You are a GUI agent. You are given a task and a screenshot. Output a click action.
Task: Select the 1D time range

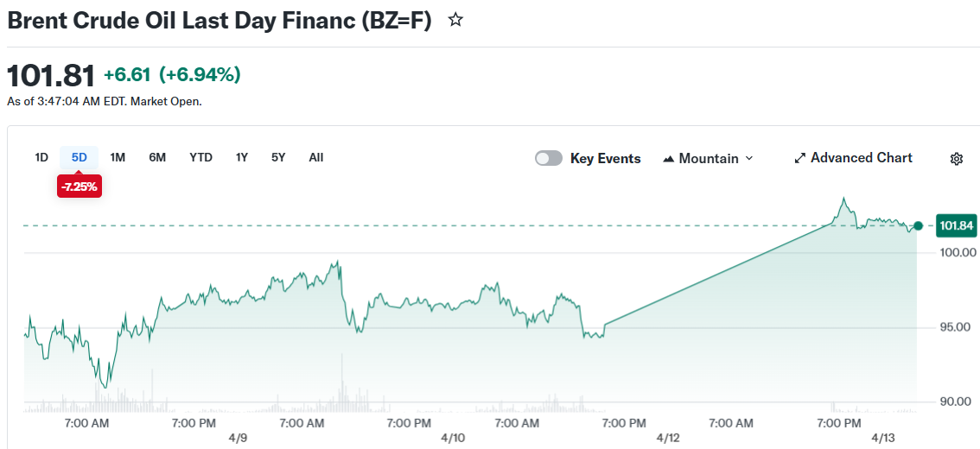(41, 157)
